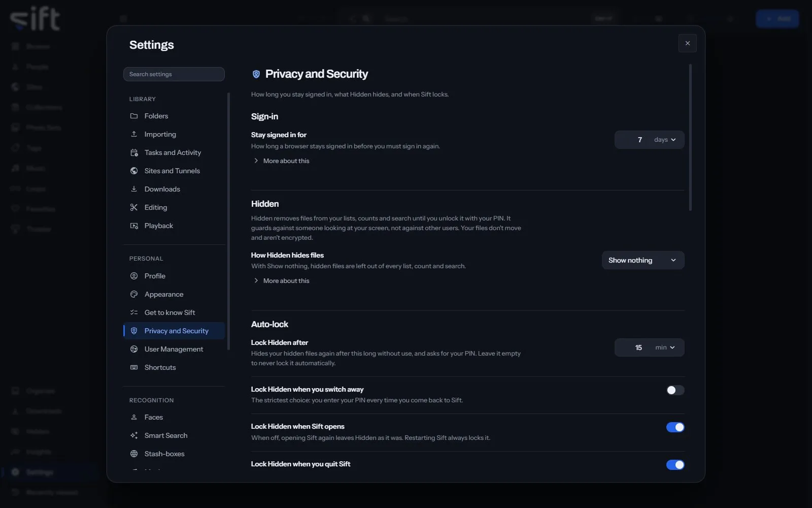Expand More about this under Stay signed in for
Viewport: 812px width, 508px height.
tap(281, 161)
